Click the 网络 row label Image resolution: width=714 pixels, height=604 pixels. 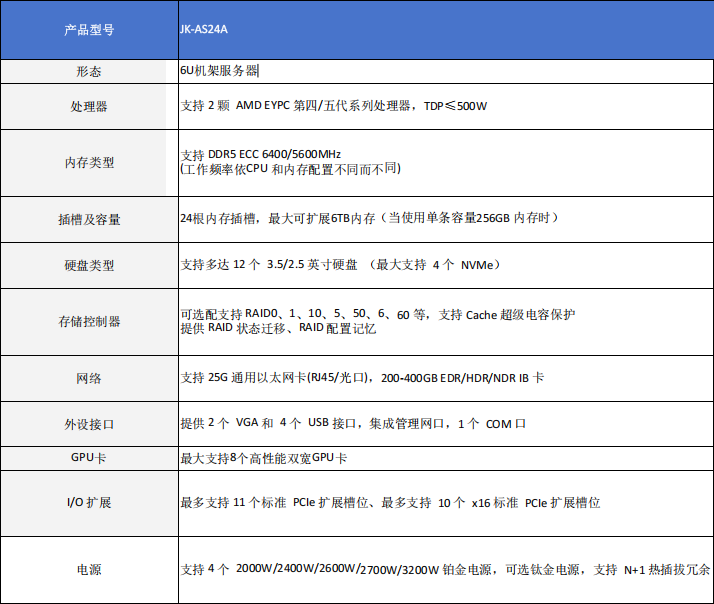88,379
